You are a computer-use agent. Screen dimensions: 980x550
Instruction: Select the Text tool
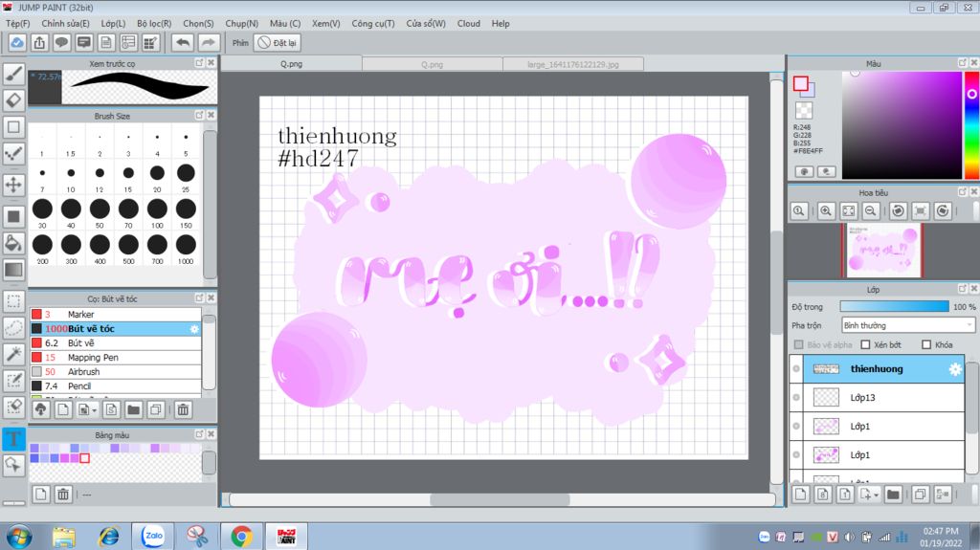click(13, 438)
